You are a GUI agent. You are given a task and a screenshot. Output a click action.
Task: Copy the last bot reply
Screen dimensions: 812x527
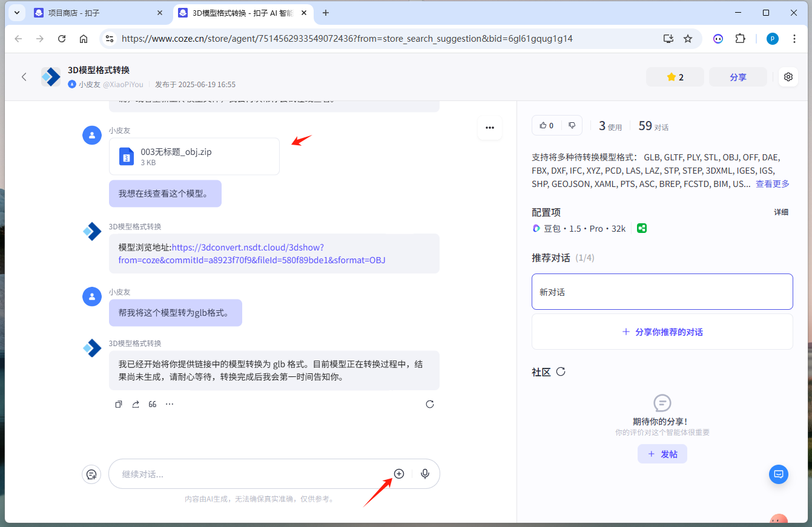119,404
